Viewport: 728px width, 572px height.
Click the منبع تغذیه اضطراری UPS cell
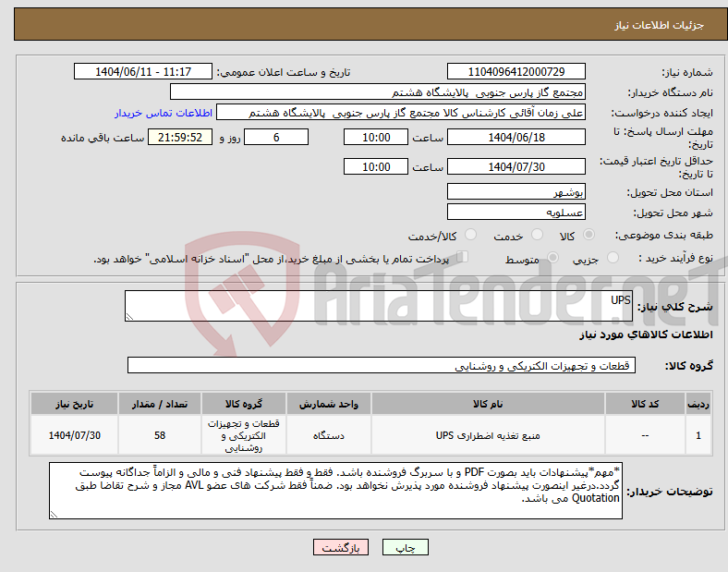(488, 435)
